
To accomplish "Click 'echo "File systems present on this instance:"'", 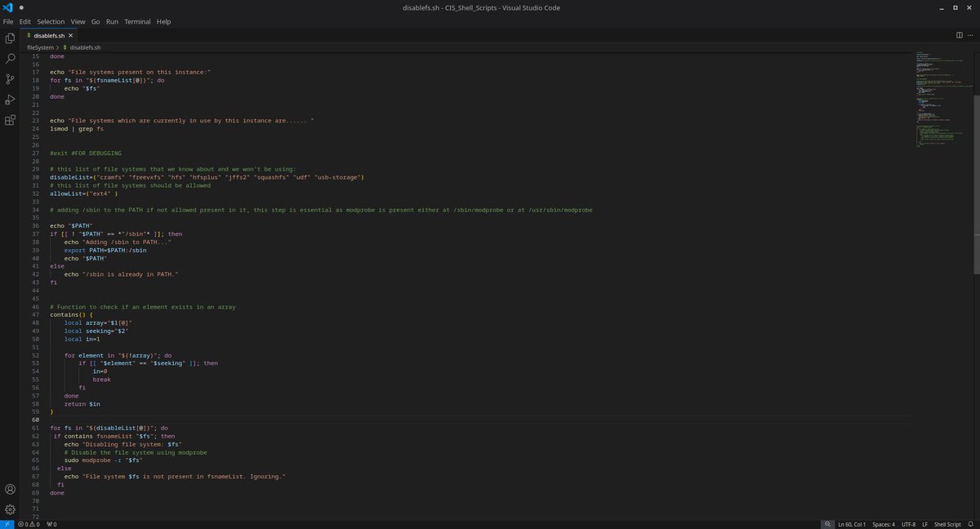I will 131,73.
